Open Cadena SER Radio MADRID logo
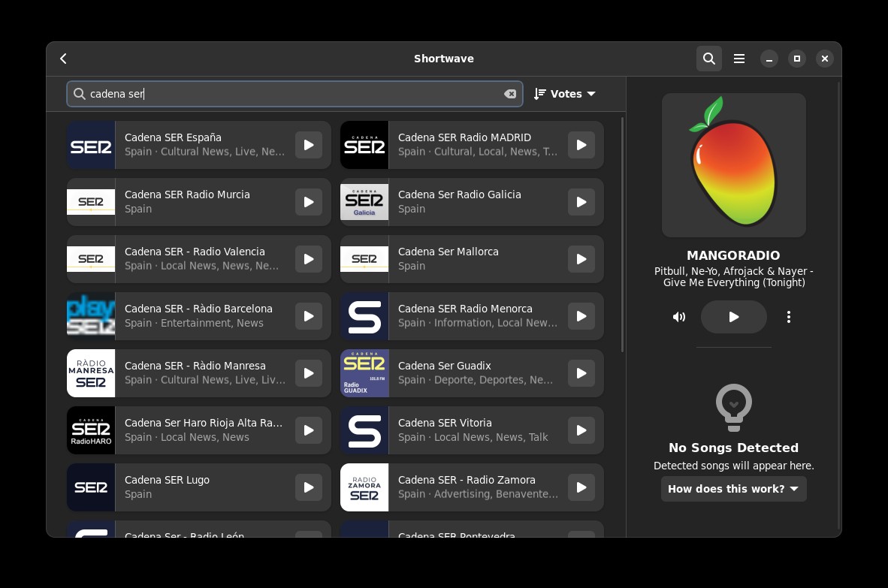 tap(364, 145)
